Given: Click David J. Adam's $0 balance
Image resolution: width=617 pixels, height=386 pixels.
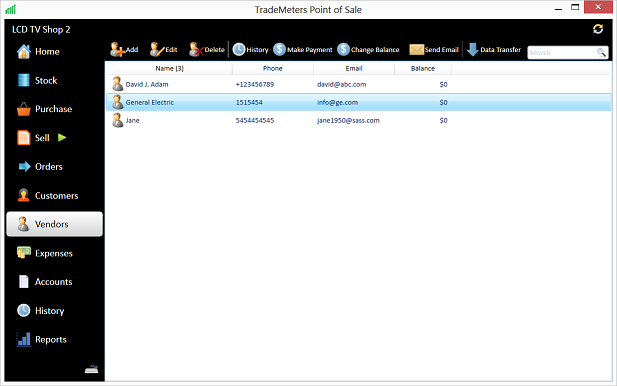Looking at the screenshot, I should coord(443,84).
